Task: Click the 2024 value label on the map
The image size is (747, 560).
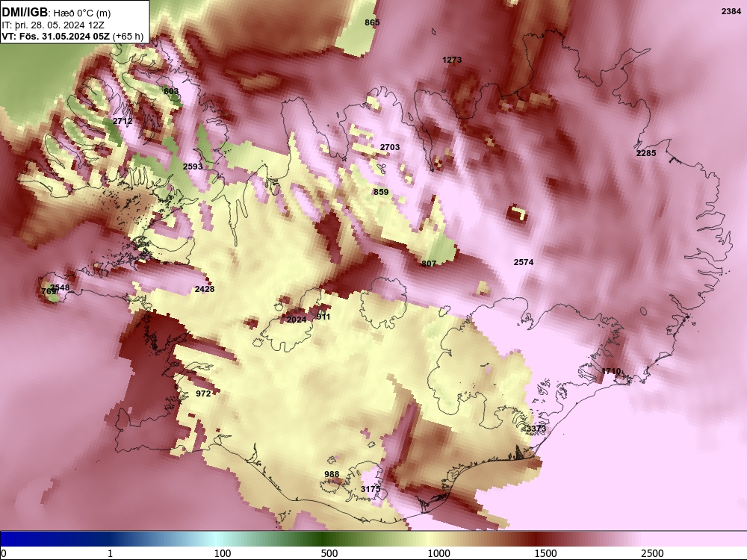Action: tap(297, 320)
